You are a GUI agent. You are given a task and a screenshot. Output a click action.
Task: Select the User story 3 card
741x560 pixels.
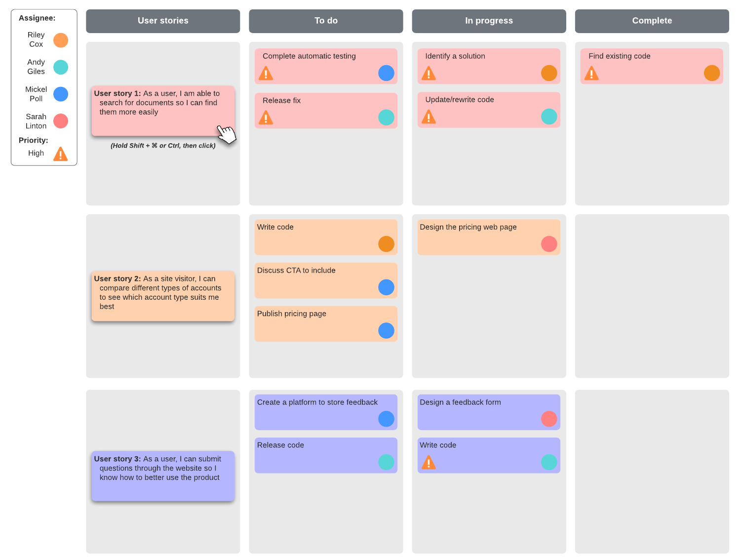pyautogui.click(x=163, y=476)
